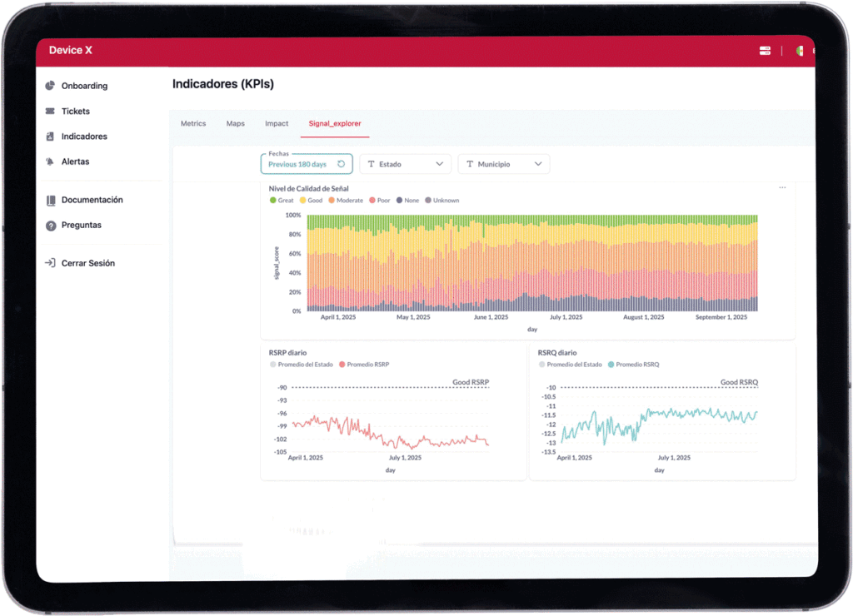Reset the Fechas date filter icon
The height and width of the screenshot is (616, 853).
[341, 165]
